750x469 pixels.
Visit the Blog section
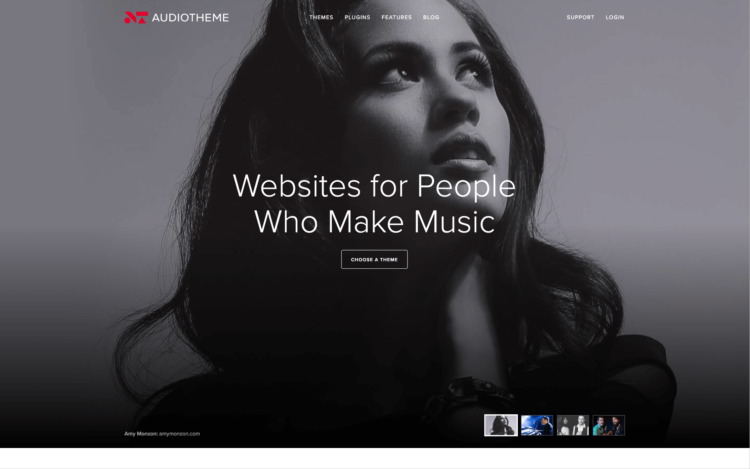pos(431,17)
